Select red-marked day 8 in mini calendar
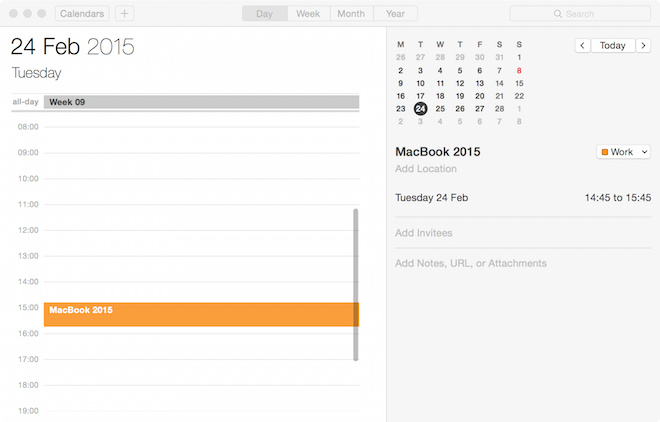Screen dimensions: 660x422 pyautogui.click(x=519, y=71)
